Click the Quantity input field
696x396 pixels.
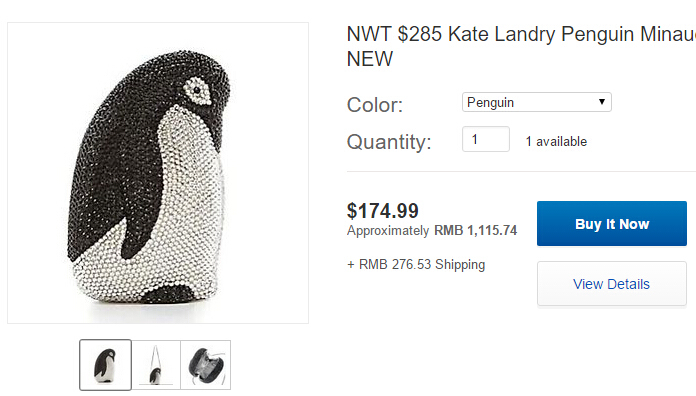(x=486, y=139)
